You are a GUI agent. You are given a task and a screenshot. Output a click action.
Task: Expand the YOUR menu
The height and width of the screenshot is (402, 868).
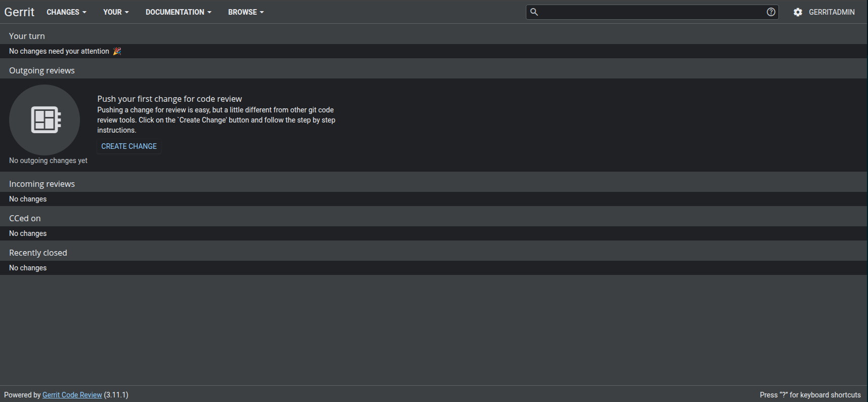pyautogui.click(x=116, y=12)
